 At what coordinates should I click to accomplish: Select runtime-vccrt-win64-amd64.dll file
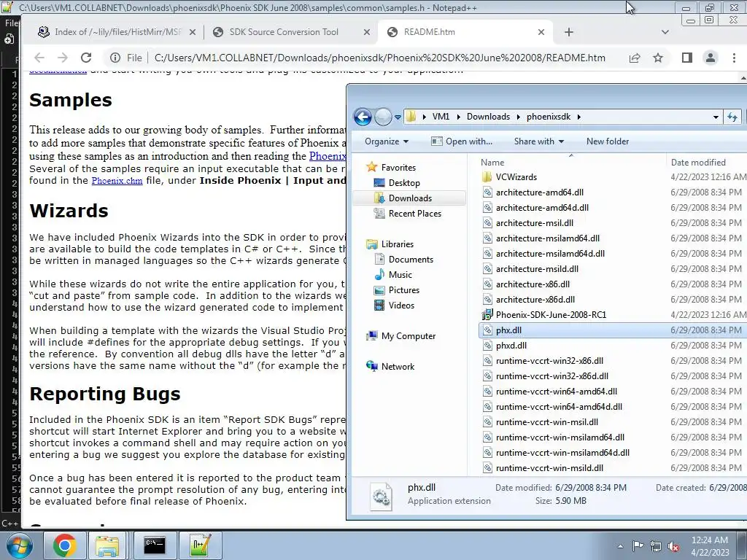pos(556,392)
